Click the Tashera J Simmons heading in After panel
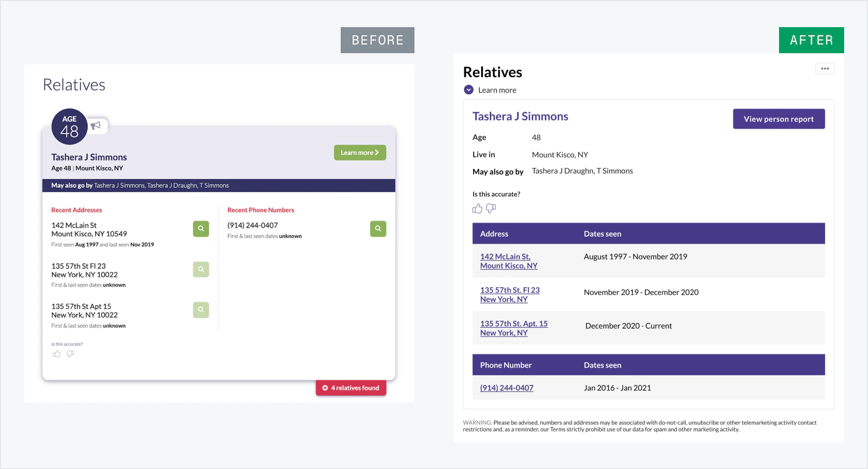 (x=520, y=116)
